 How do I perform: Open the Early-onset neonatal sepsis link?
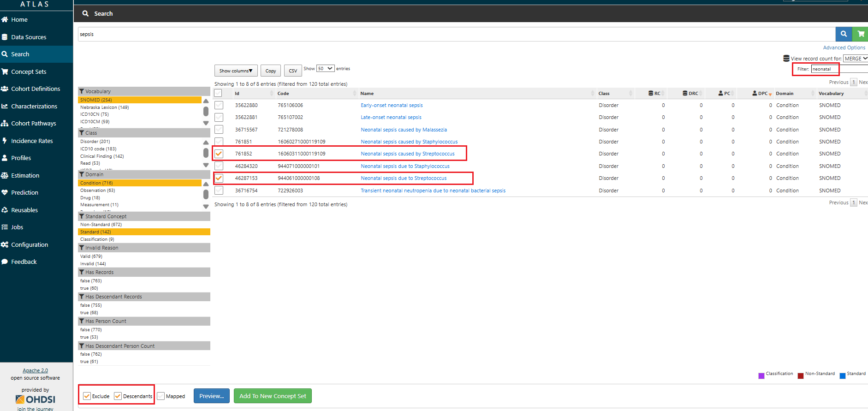point(392,105)
